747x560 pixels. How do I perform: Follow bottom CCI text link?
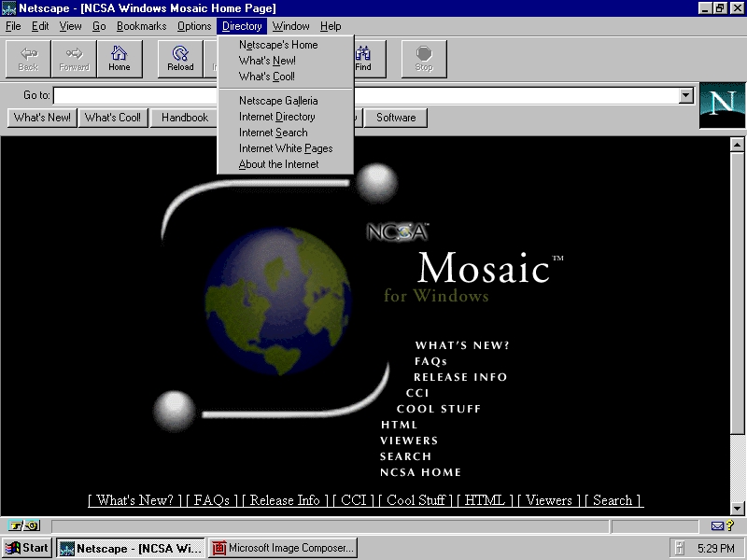[x=354, y=500]
